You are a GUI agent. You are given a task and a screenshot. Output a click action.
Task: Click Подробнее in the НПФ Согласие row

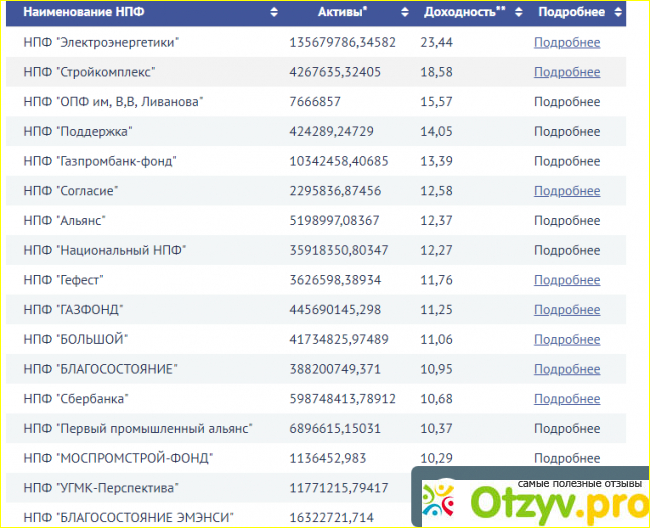pyautogui.click(x=567, y=191)
